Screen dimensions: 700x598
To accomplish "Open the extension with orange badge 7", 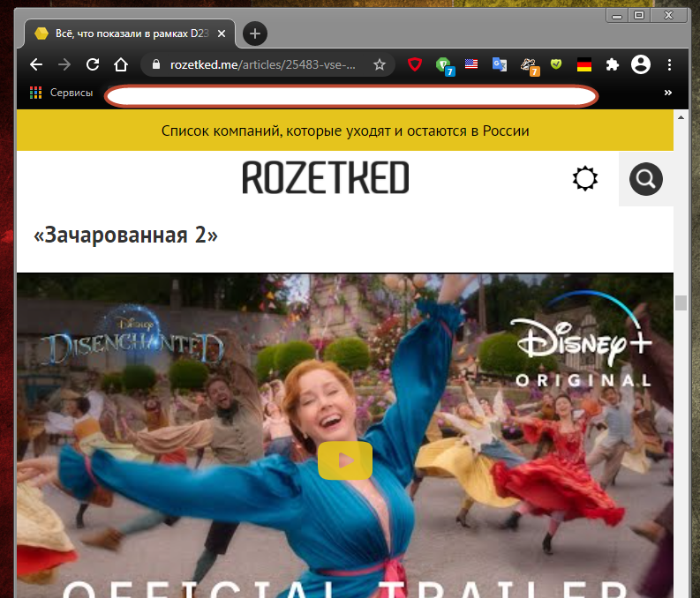I will tap(530, 66).
